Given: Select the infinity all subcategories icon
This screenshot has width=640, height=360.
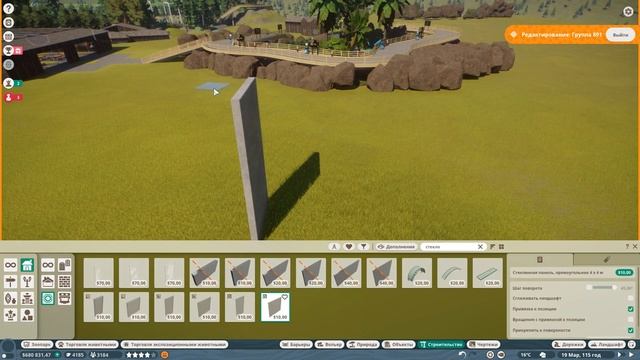Looking at the screenshot, I should [48, 265].
